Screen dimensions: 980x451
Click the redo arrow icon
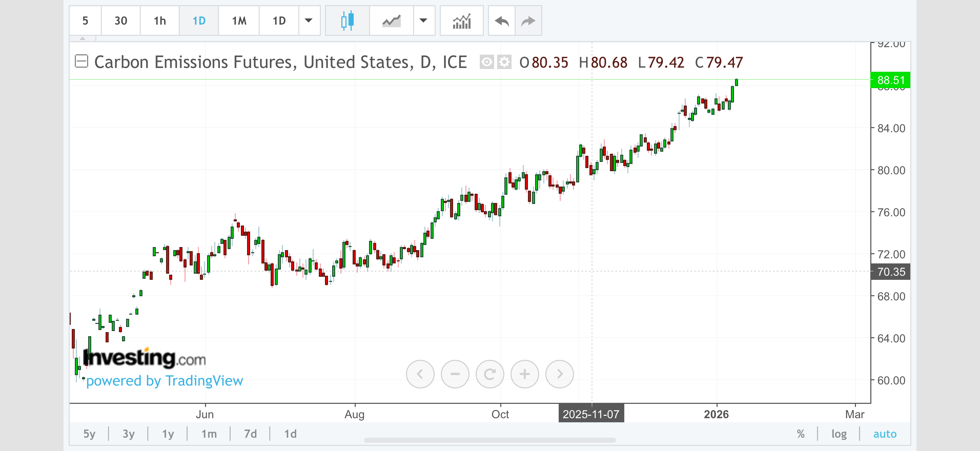[528, 21]
